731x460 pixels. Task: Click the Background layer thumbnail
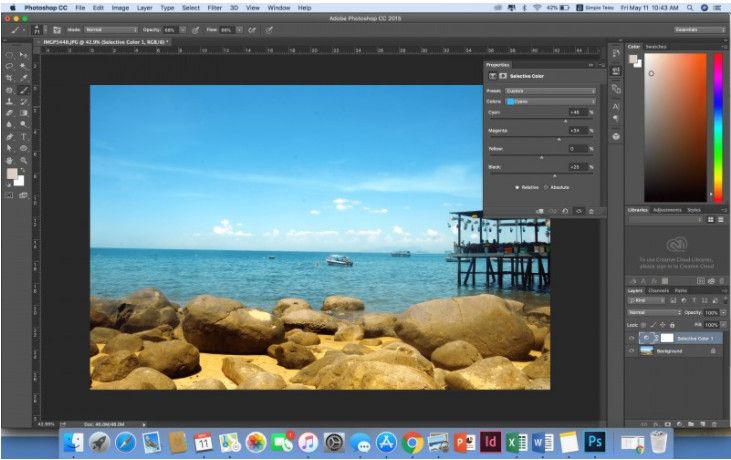coord(647,351)
